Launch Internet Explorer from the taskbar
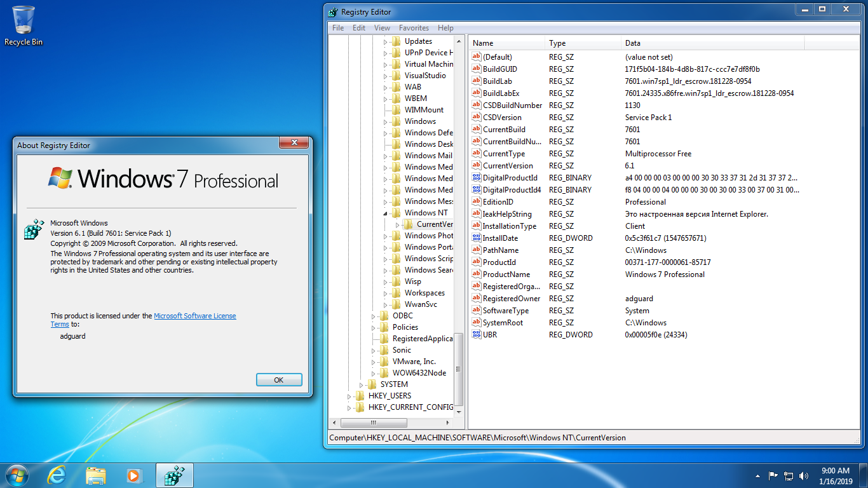The height and width of the screenshot is (488, 868). pyautogui.click(x=57, y=475)
